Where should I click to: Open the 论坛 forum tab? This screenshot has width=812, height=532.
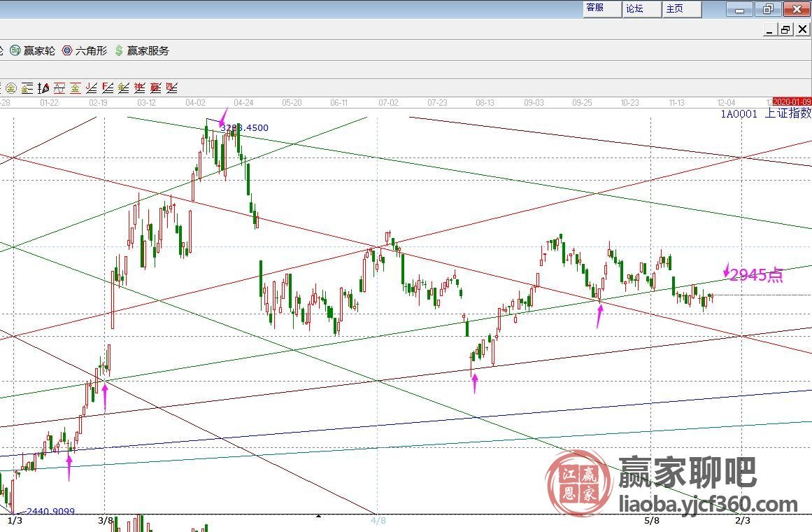[x=642, y=8]
